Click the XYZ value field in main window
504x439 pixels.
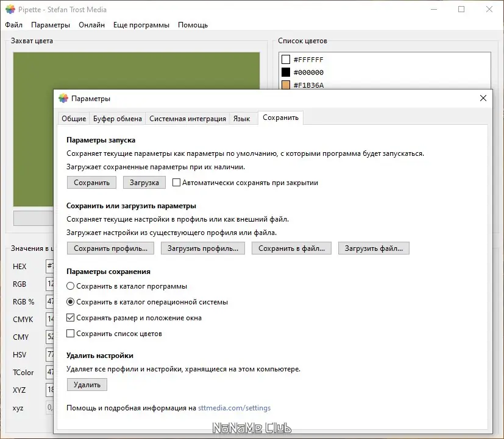pos(49,390)
